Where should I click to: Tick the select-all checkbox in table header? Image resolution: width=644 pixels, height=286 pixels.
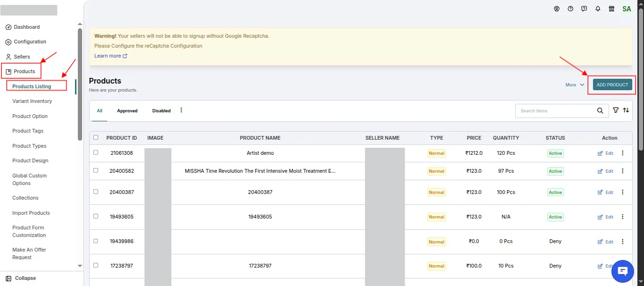(96, 137)
